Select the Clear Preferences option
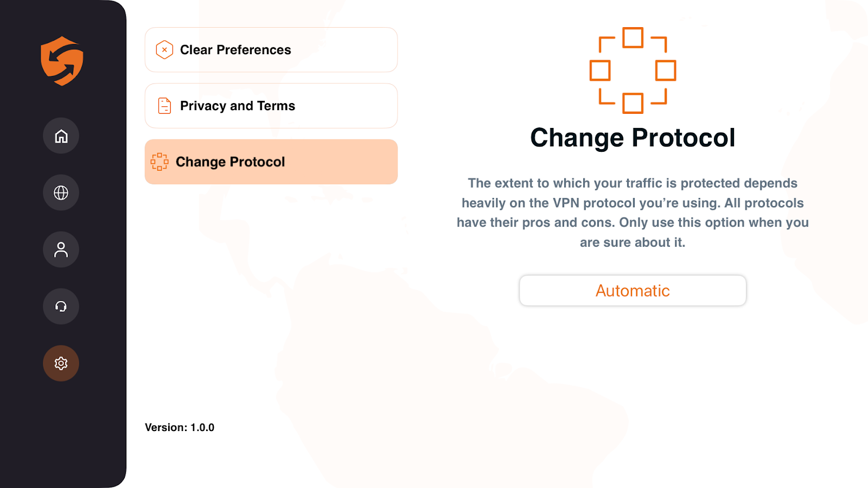Viewport: 868px width, 488px height. coord(235,50)
